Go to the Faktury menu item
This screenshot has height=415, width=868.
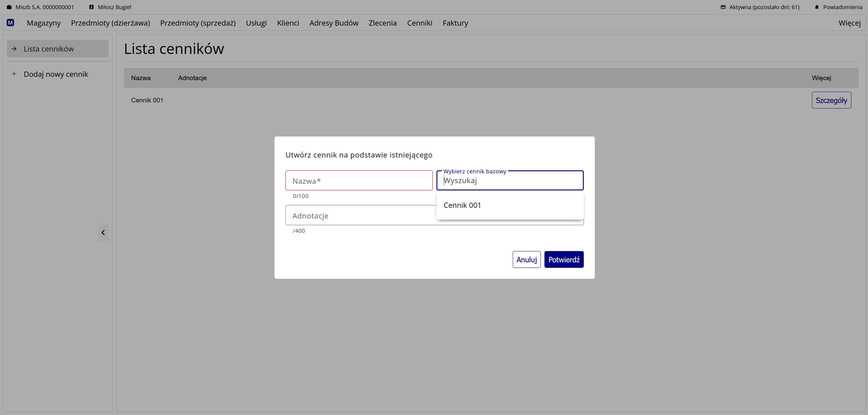click(x=455, y=23)
